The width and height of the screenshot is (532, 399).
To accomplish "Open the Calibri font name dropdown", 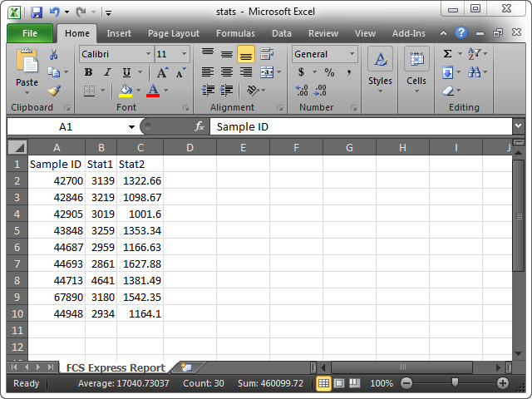I will (x=148, y=54).
